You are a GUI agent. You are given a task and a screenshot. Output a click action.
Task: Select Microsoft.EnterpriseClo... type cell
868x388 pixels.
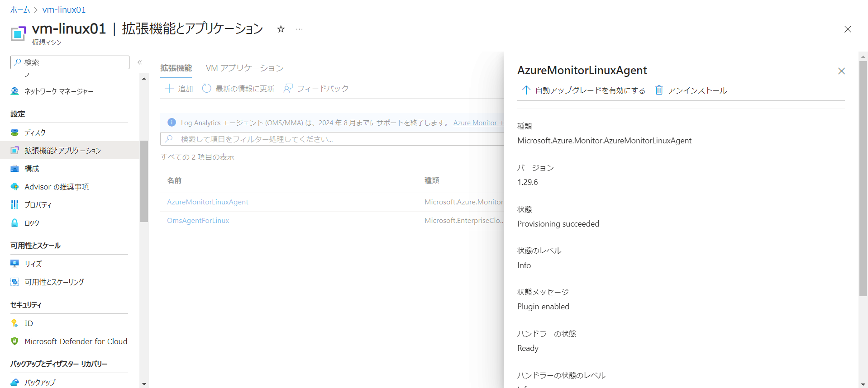(x=464, y=220)
